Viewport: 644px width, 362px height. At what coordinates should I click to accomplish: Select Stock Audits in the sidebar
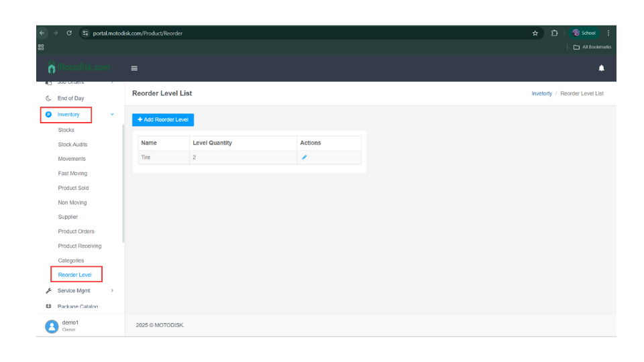pos(72,145)
